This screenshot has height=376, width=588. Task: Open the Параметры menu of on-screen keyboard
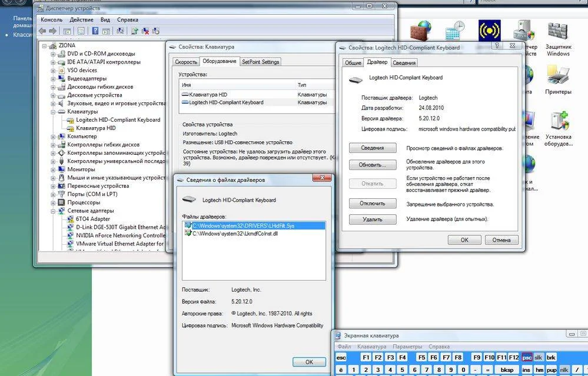407,347
